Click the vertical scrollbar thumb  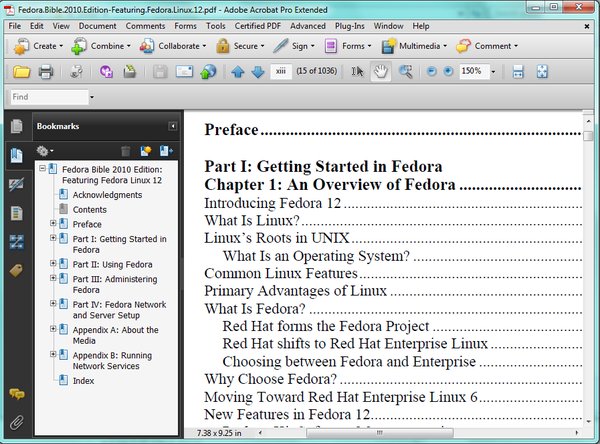coord(588,135)
